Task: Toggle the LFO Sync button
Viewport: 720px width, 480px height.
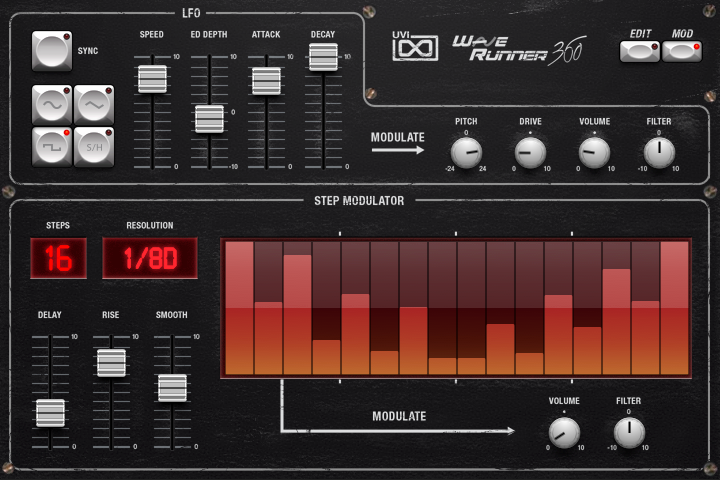Action: click(52, 50)
